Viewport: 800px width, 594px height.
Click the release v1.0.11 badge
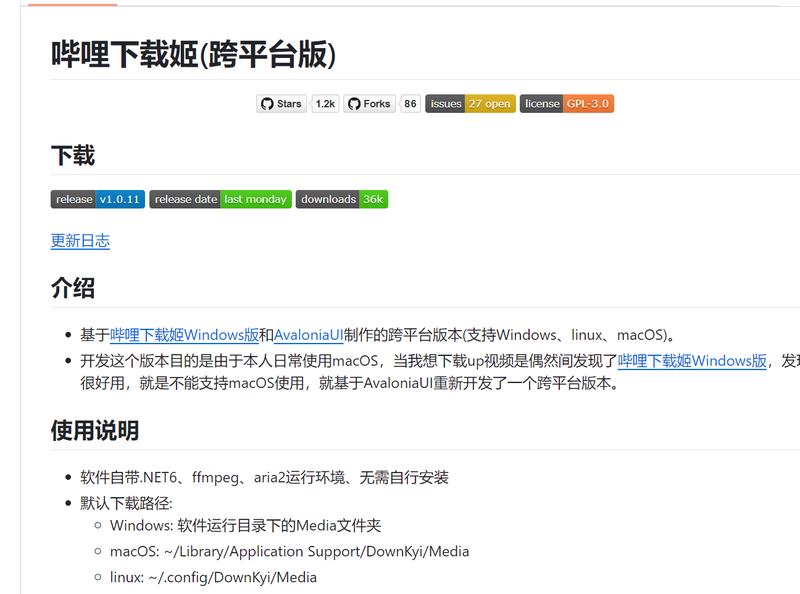pyautogui.click(x=98, y=199)
